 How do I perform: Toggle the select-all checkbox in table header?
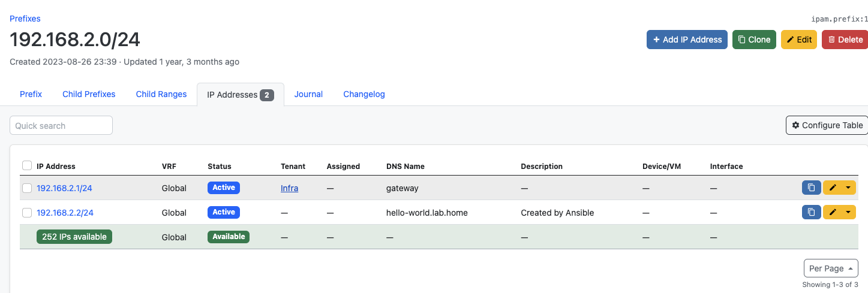coord(27,166)
